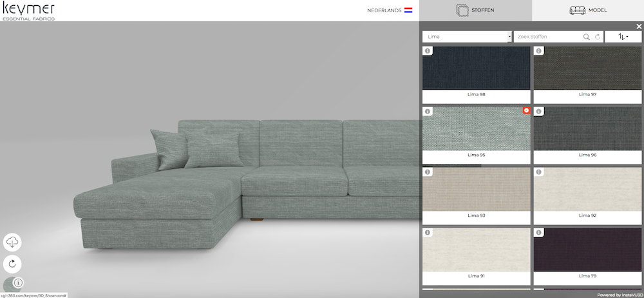The image size is (644, 298).
Task: Select the Lima 97 olive swatch
Action: (587, 68)
